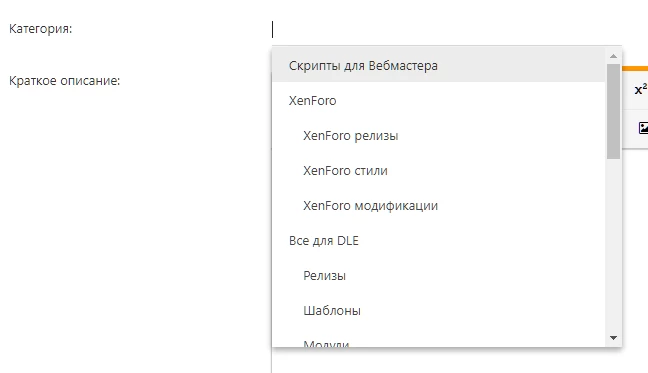Click the category list scrollbar thumb

tap(613, 111)
